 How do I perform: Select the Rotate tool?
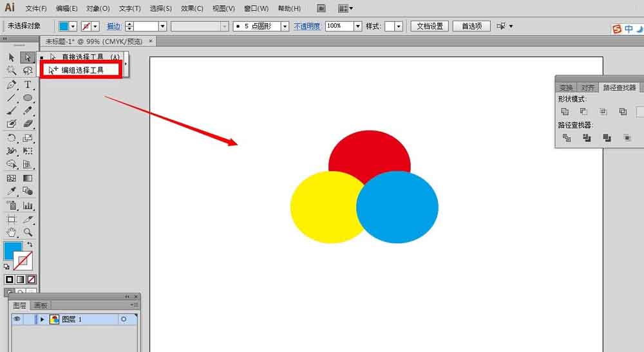[x=12, y=138]
